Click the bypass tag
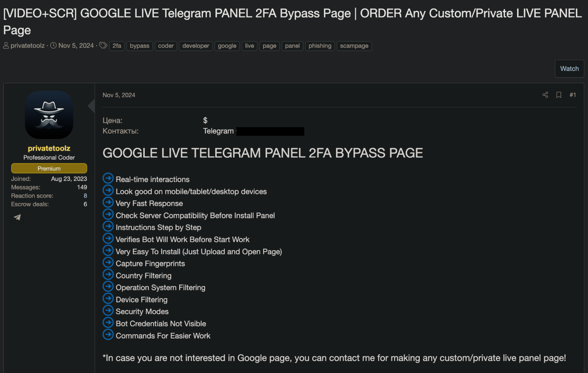Screen dimensions: 588x373 pyautogui.click(x=139, y=46)
